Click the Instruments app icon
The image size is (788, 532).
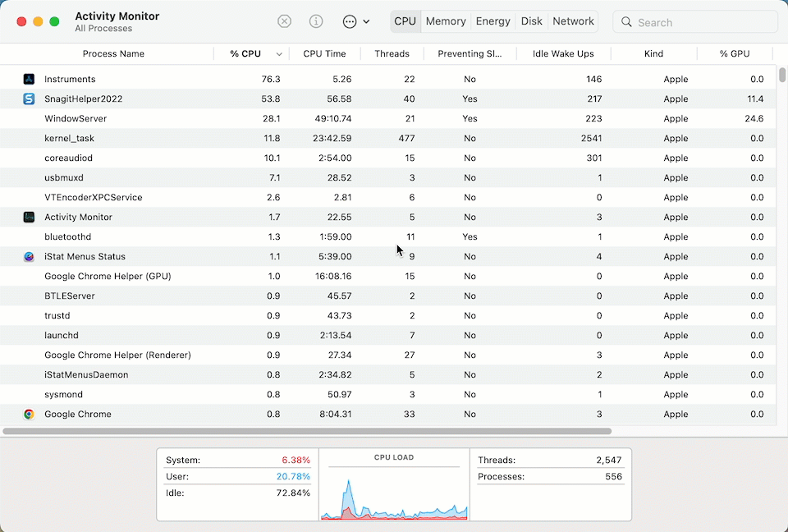pos(30,79)
